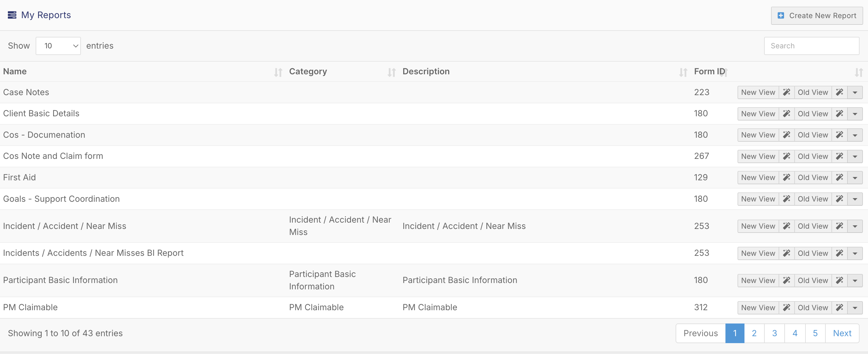This screenshot has width=868, height=354.
Task: Click the Next pagination button
Action: [x=842, y=333]
